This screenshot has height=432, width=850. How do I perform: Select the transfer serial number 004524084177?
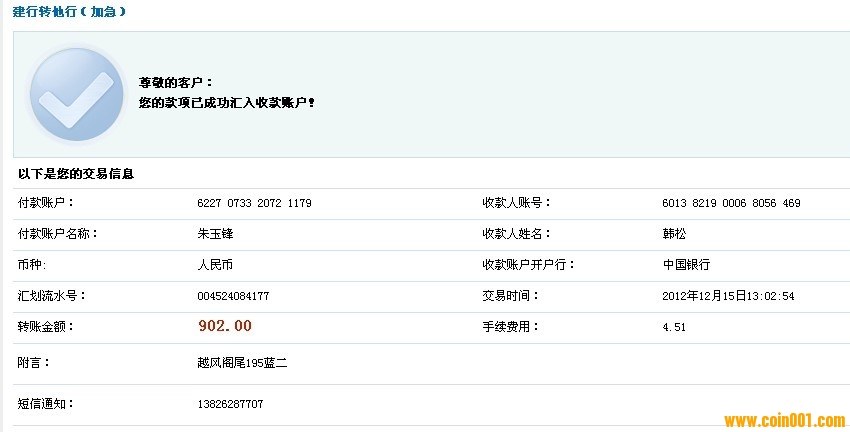coord(233,296)
